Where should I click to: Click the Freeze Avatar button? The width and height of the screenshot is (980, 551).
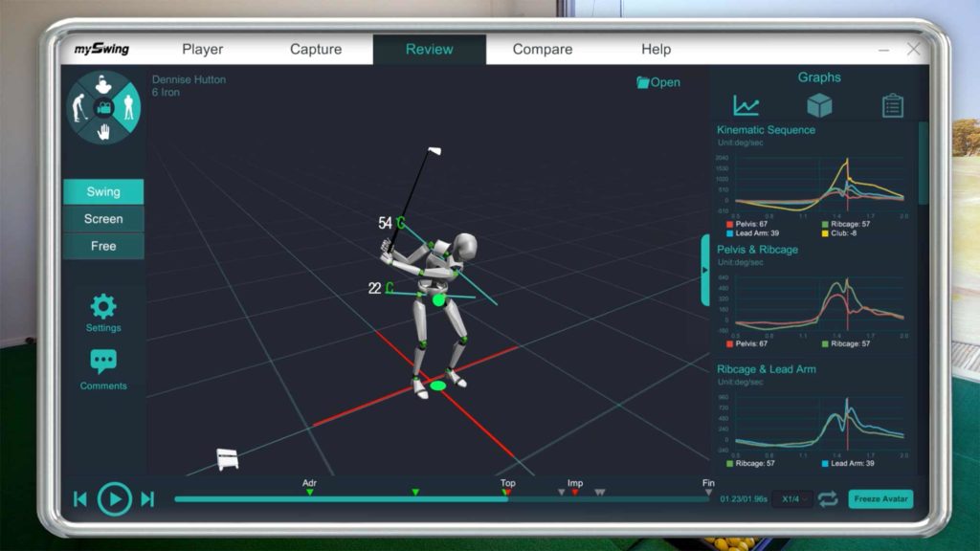pos(880,498)
